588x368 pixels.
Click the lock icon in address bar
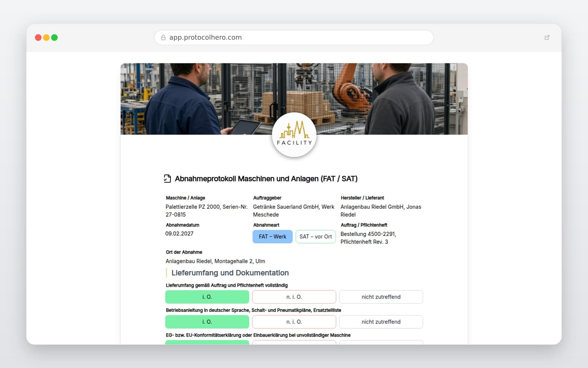(x=163, y=38)
